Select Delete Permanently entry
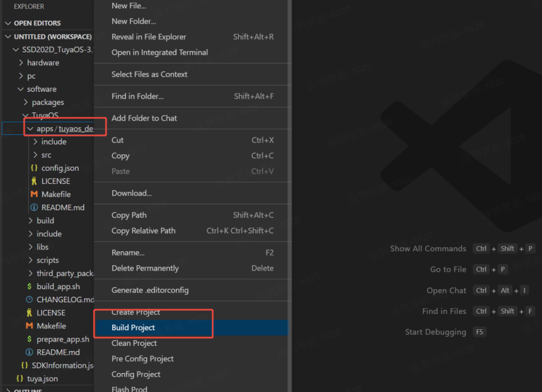The height and width of the screenshot is (392, 542). coord(192,268)
